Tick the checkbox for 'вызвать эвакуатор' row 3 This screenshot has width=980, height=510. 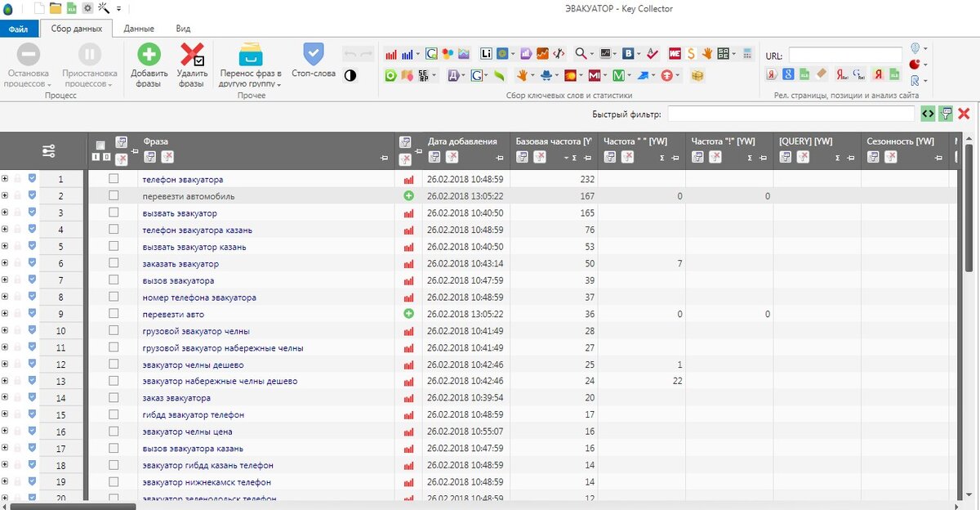[114, 212]
